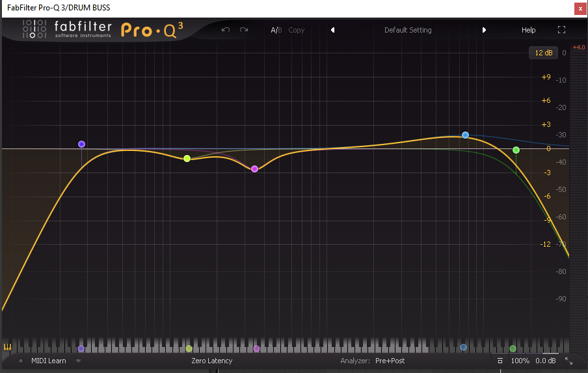Viewport: 588px width, 373px height.
Task: Toggle the MIDI Learn indicator dot
Action: click(x=21, y=361)
